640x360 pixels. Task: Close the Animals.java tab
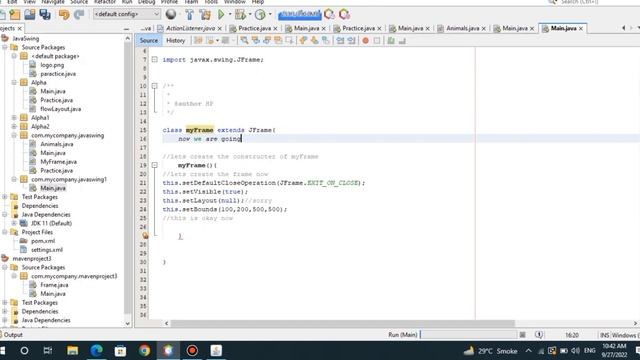pyautogui.click(x=484, y=29)
